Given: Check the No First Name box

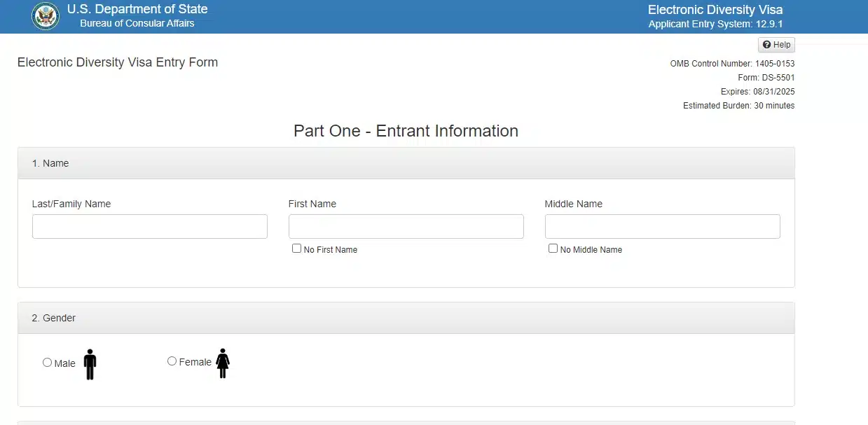Looking at the screenshot, I should tap(297, 249).
